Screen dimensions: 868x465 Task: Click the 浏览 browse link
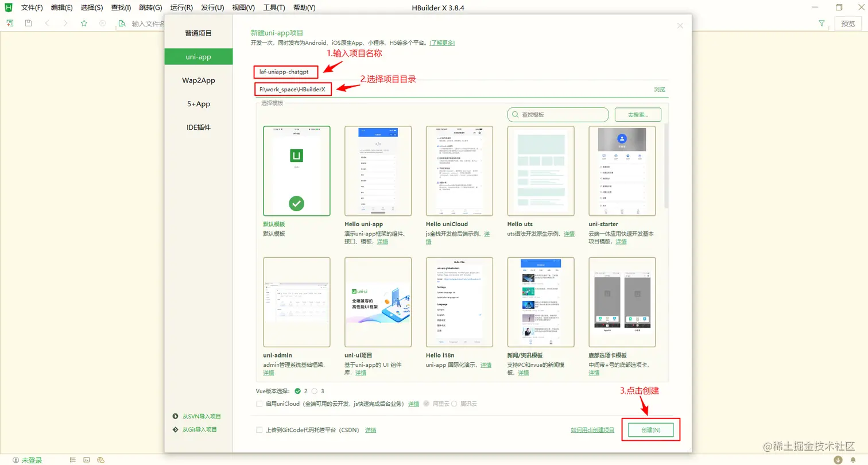click(x=660, y=90)
